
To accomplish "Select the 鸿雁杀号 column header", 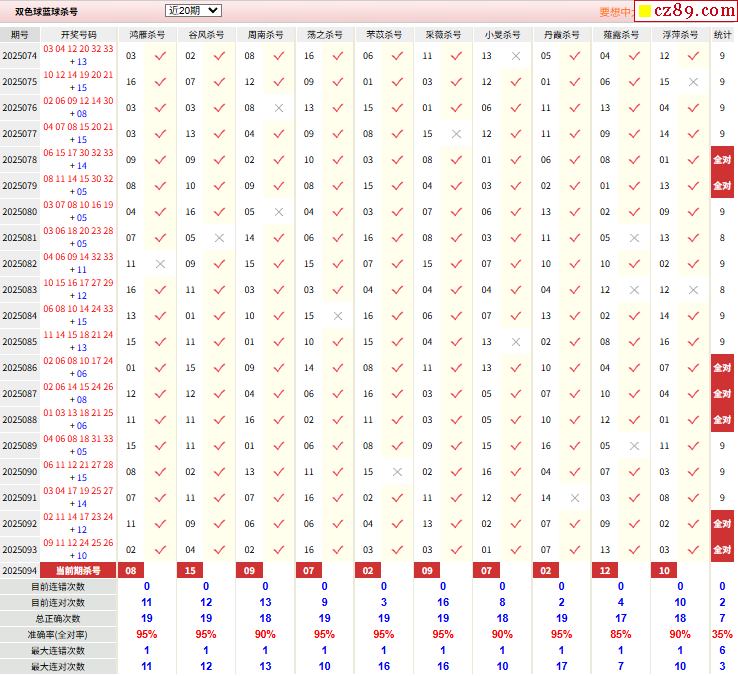I will point(147,35).
